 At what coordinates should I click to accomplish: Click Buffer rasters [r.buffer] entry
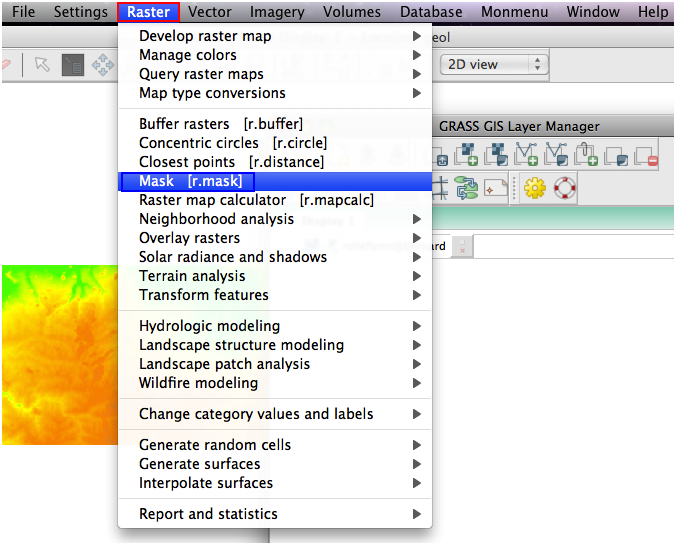(220, 124)
